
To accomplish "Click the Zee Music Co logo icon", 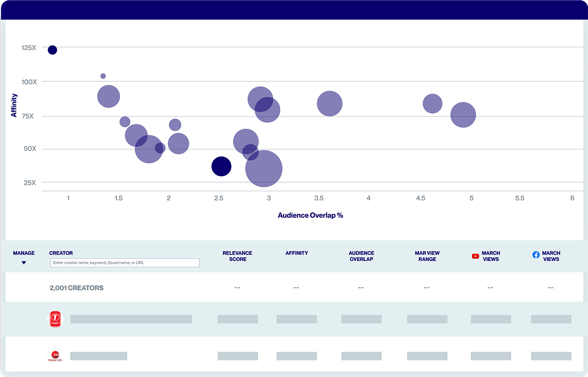I will pos(55,356).
